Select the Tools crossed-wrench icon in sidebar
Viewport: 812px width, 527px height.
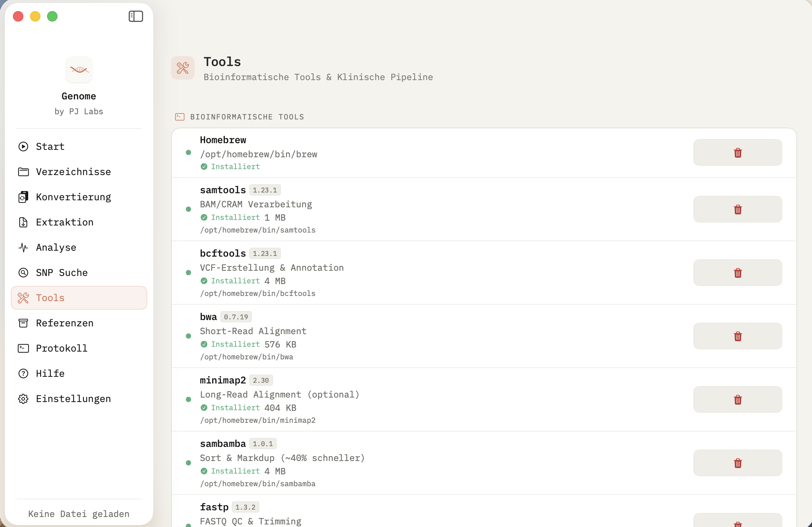pyautogui.click(x=23, y=298)
